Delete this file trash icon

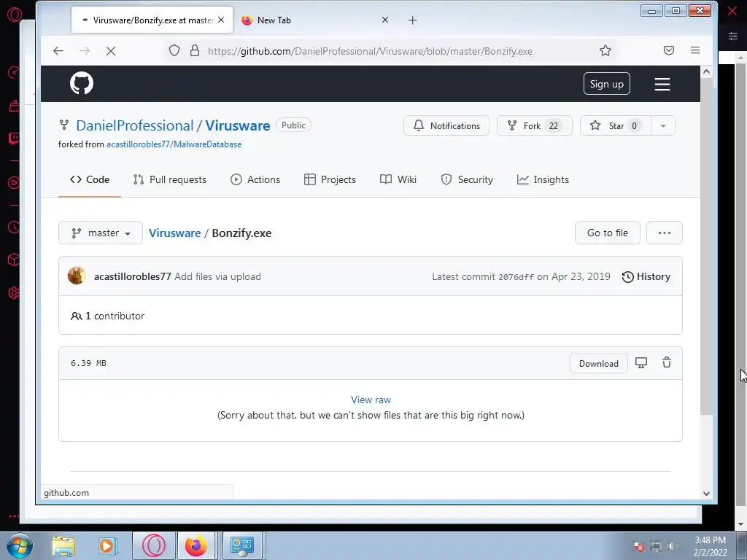667,363
